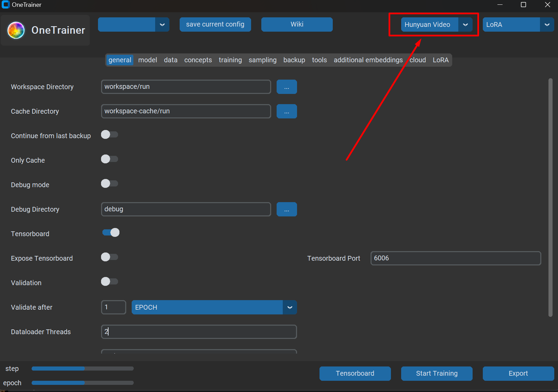The height and width of the screenshot is (392, 558).
Task: Start Training the model
Action: (x=437, y=373)
